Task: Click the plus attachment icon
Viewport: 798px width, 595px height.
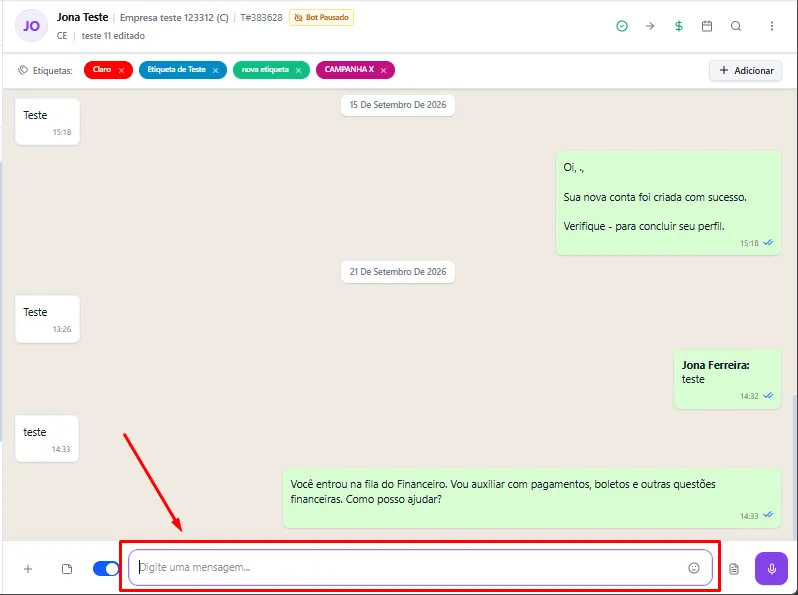Action: (28, 569)
